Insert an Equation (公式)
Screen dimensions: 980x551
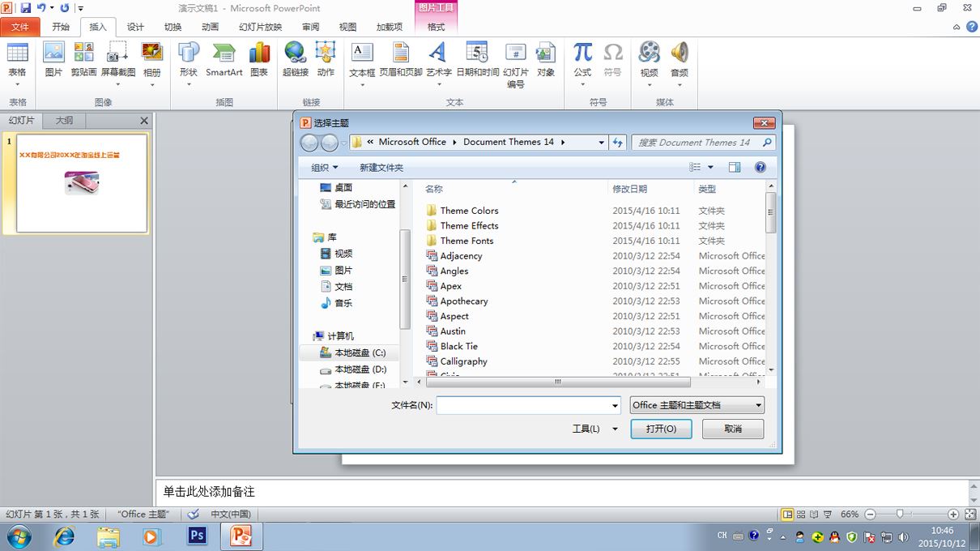coord(582,63)
